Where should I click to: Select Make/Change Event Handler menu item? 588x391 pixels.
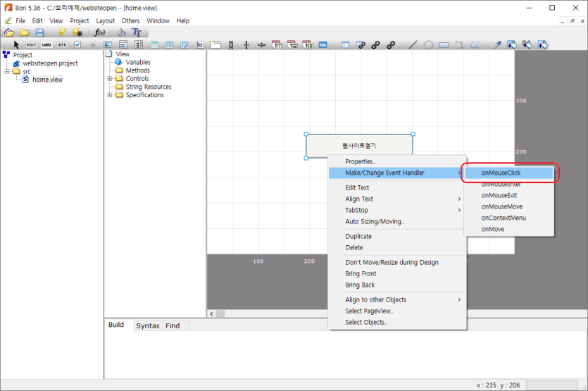397,173
